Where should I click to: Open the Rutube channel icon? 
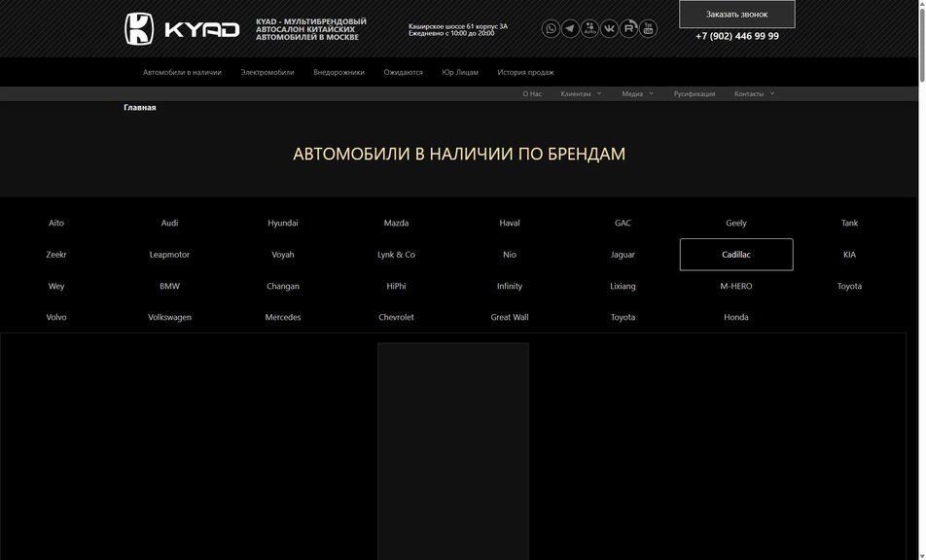[628, 28]
